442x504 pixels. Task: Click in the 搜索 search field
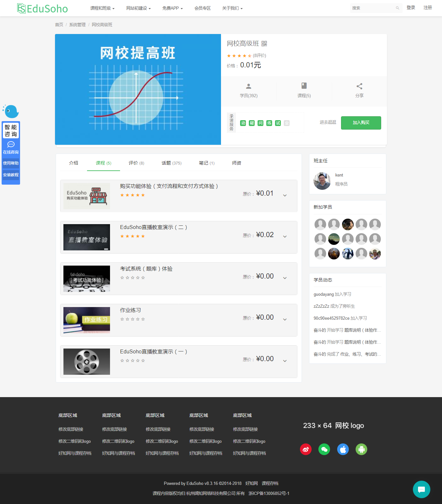point(372,8)
